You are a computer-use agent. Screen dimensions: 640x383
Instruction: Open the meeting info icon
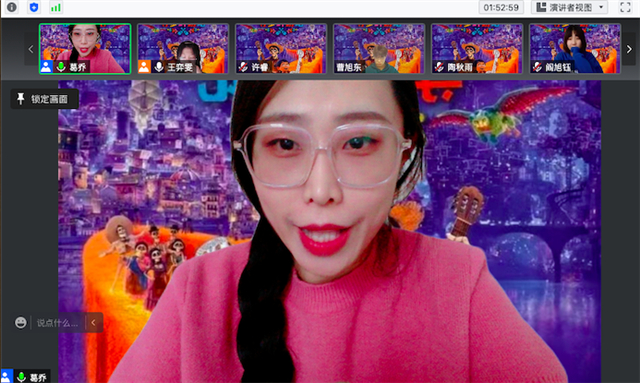click(x=12, y=7)
